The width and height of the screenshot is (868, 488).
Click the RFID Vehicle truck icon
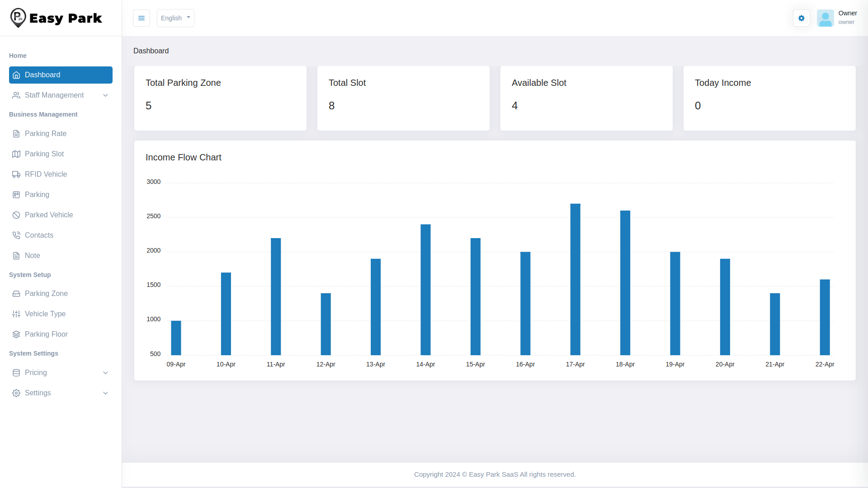(x=16, y=174)
